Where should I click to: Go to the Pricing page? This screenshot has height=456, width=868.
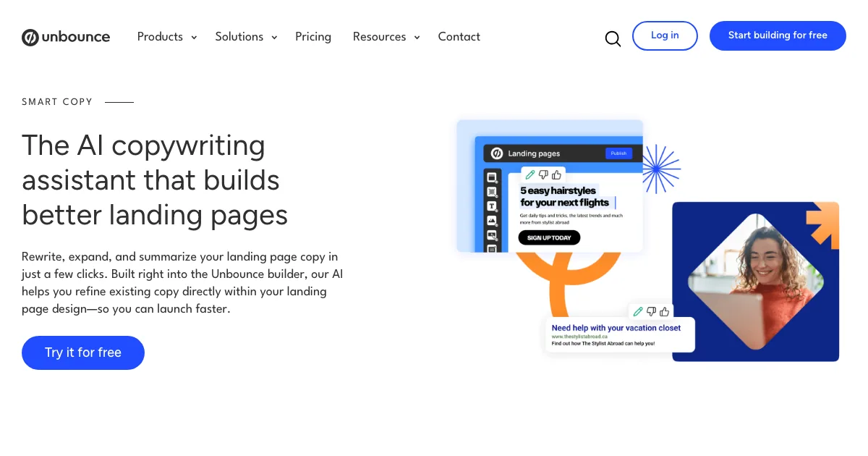[313, 37]
